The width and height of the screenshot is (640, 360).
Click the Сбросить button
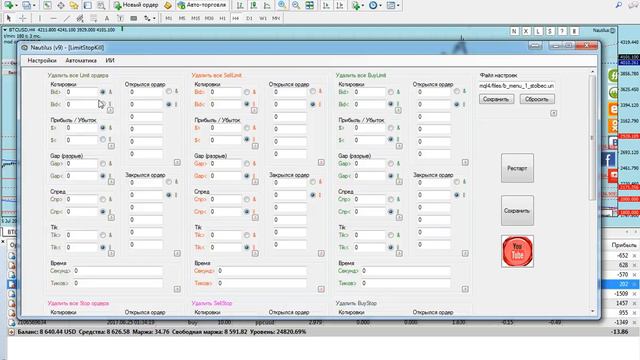click(x=537, y=99)
